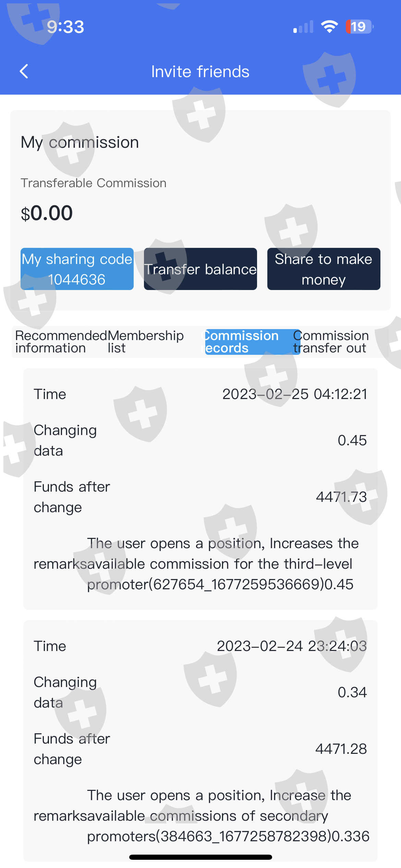Tap the 0.45 changing data value
401x868 pixels.
pos(352,440)
